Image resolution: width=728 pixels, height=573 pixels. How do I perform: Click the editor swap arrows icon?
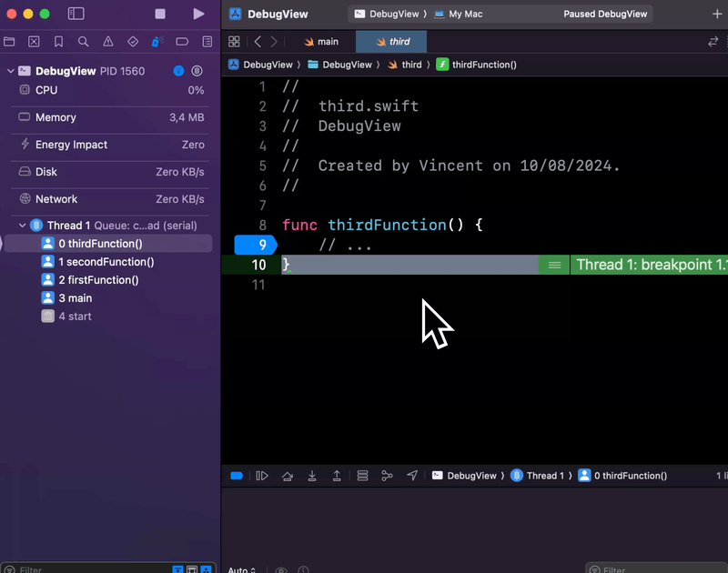pos(713,42)
